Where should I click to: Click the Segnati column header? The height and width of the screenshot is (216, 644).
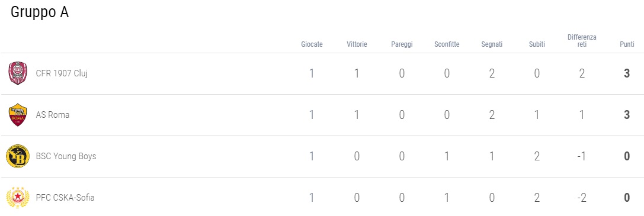click(492, 44)
